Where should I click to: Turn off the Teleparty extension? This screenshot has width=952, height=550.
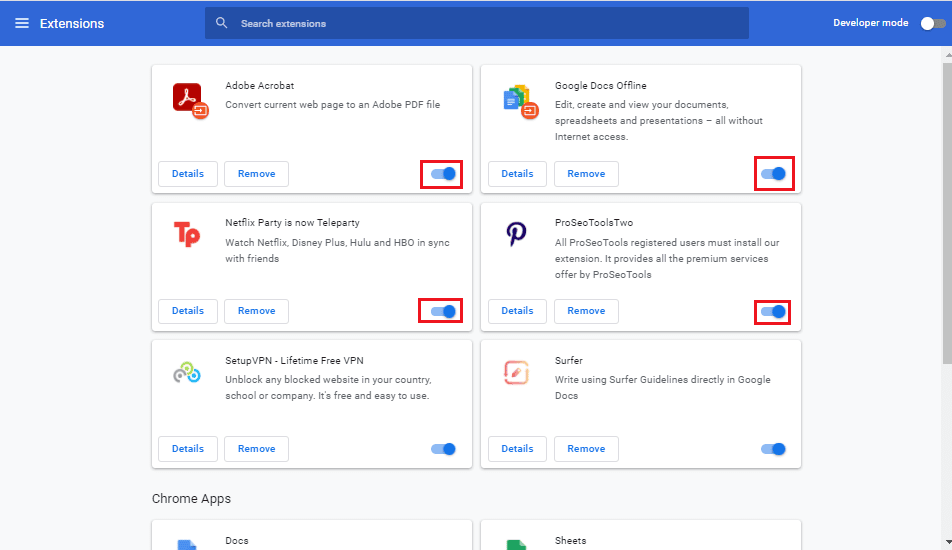(x=443, y=311)
